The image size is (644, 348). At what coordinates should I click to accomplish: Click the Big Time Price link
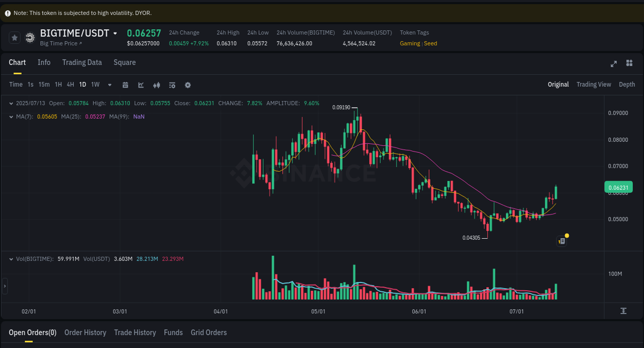tap(58, 43)
